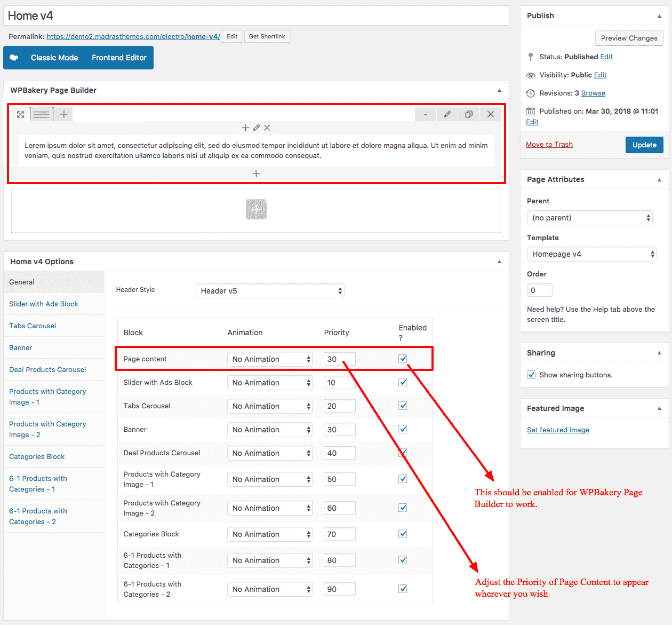This screenshot has width=672, height=625.
Task: Click the Visibility eye icon
Action: 530,75
